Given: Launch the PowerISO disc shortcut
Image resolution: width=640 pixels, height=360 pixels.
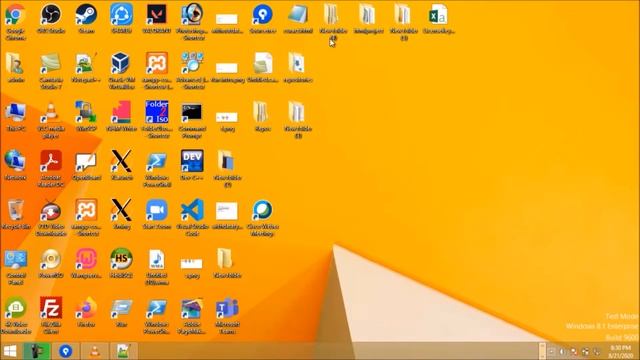Looking at the screenshot, I should (x=51, y=263).
